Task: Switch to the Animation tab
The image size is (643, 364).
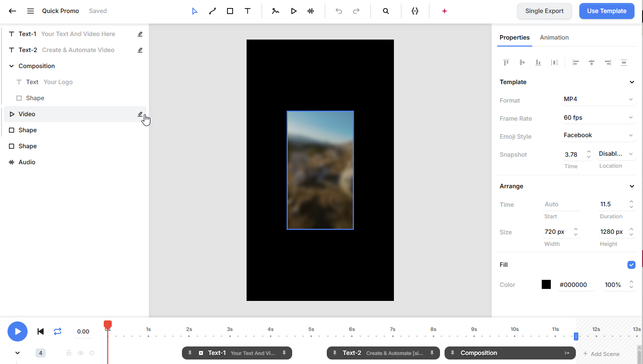Action: [x=554, y=38]
